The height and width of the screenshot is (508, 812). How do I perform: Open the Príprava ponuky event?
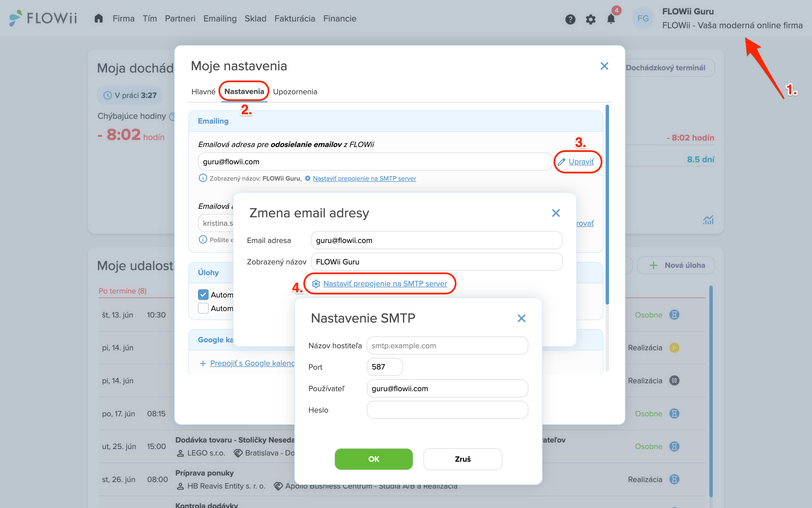tap(204, 473)
